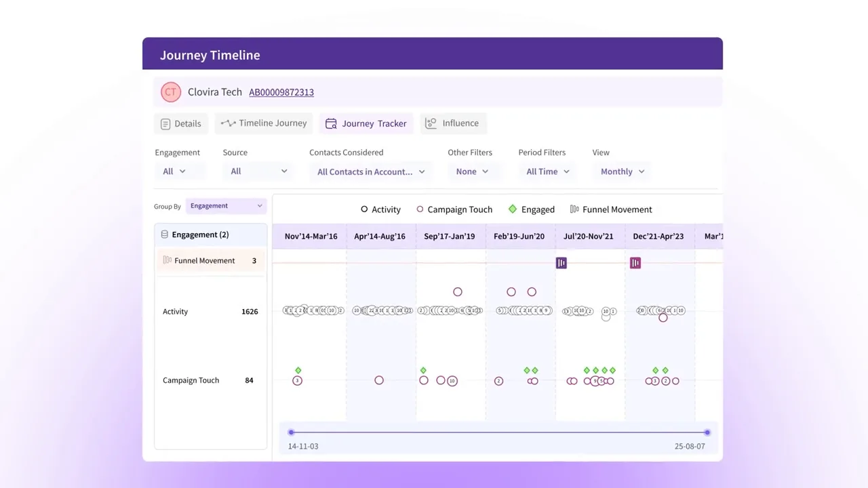Click the Journey Tracker calendar icon
The height and width of the screenshot is (488, 868).
331,123
